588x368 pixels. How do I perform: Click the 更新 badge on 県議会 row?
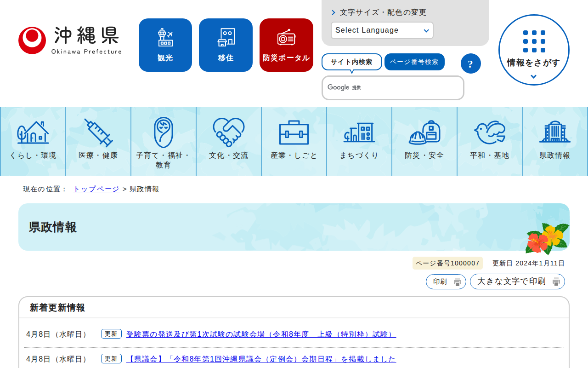(111, 359)
